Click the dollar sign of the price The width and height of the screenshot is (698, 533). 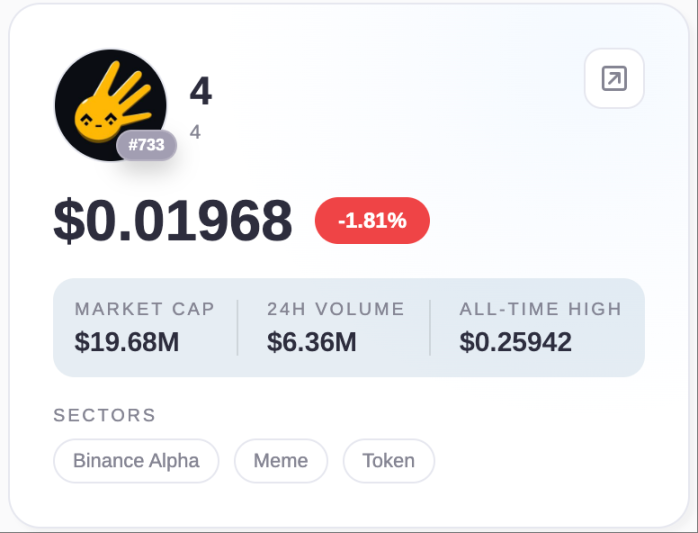click(68, 221)
